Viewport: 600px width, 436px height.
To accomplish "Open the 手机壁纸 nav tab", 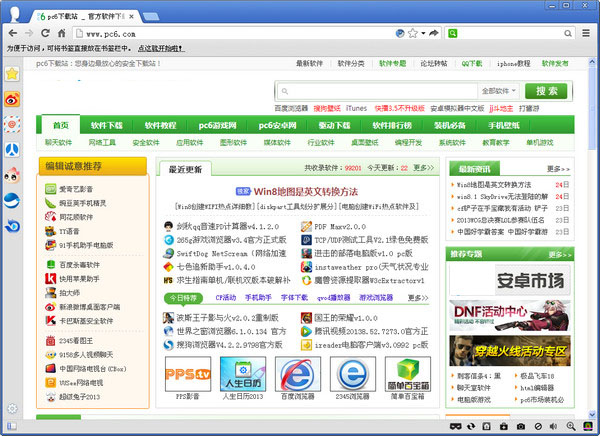I will pyautogui.click(x=504, y=125).
